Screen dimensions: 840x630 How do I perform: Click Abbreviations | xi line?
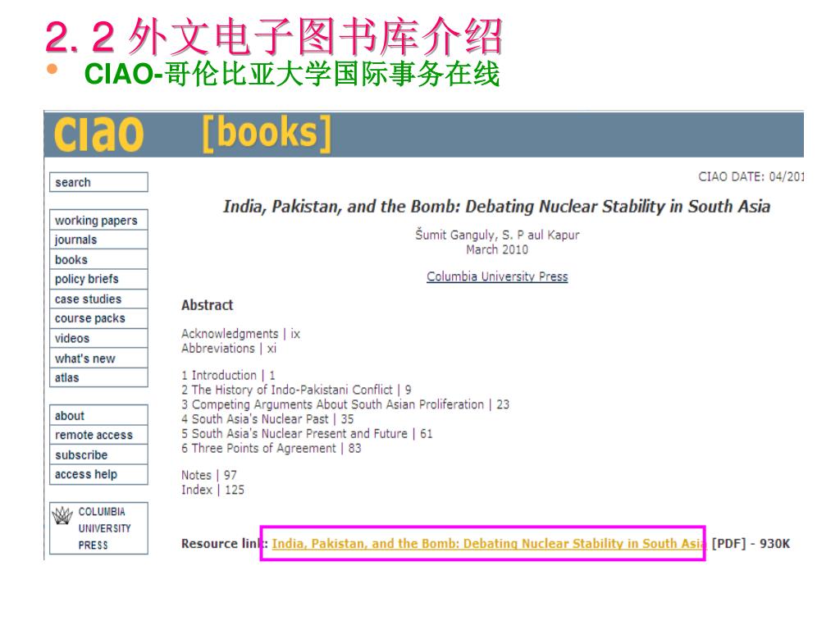point(229,348)
